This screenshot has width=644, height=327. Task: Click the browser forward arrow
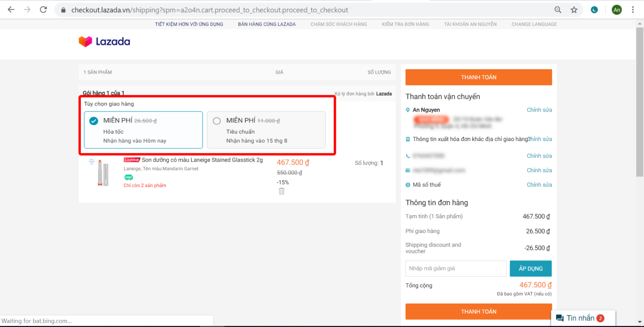27,10
